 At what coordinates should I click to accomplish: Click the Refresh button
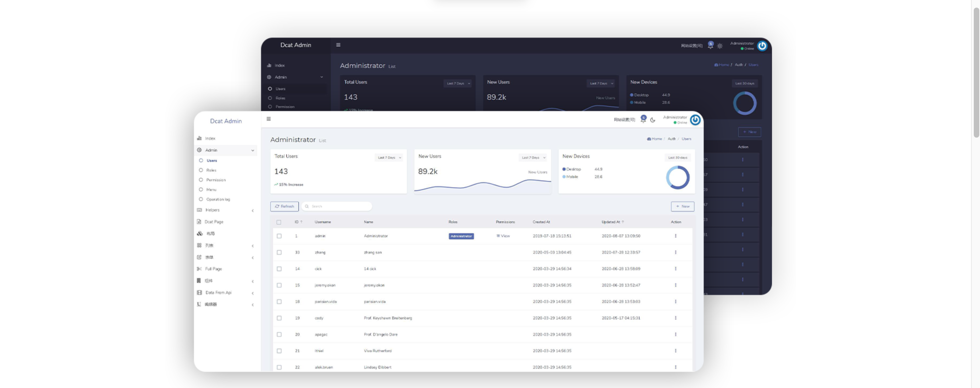(284, 206)
